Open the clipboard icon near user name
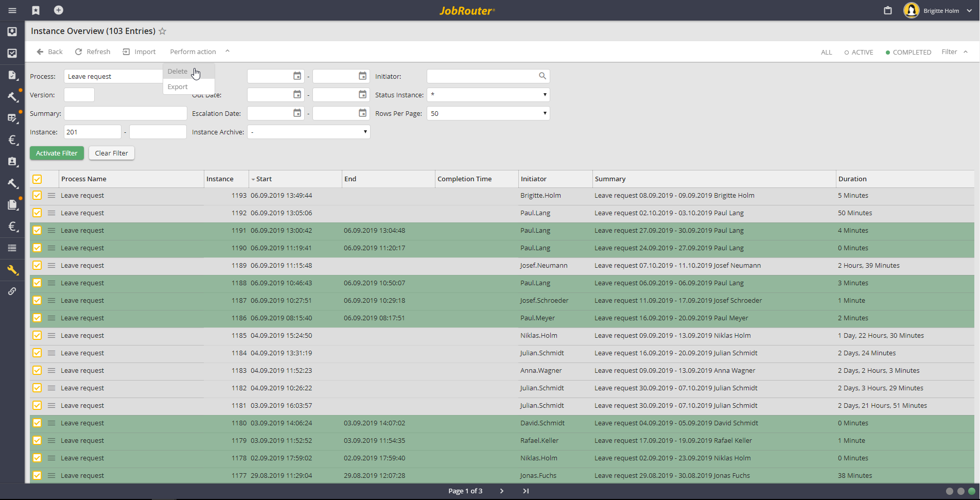This screenshot has width=980, height=500. coord(888,10)
